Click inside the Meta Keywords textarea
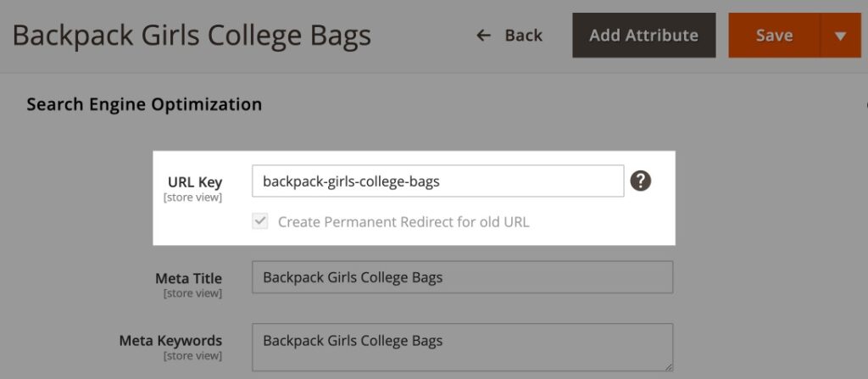 tap(462, 347)
